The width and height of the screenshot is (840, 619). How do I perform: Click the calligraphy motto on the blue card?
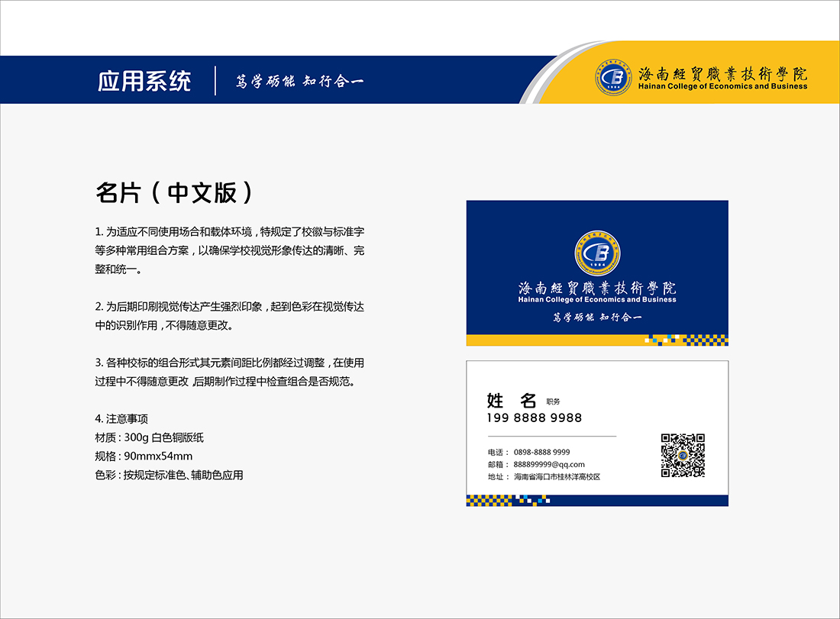(x=597, y=317)
